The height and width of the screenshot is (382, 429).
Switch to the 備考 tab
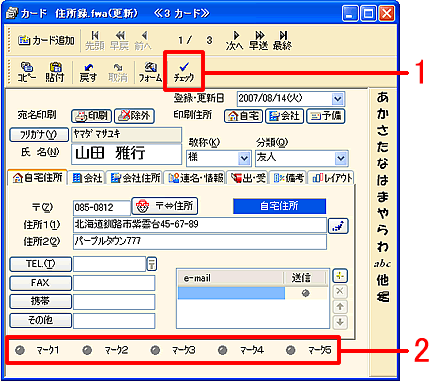[289, 178]
